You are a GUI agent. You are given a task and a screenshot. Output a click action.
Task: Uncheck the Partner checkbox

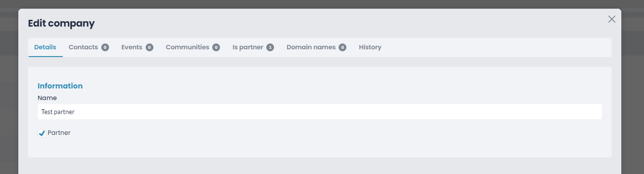click(x=42, y=133)
